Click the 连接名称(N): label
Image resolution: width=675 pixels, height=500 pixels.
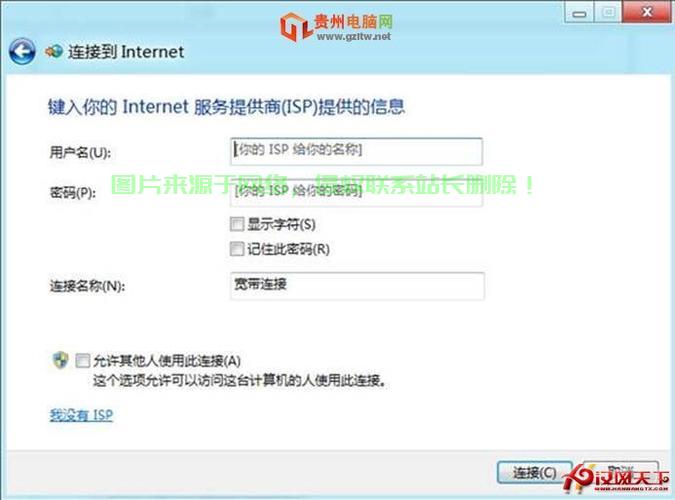pos(87,286)
